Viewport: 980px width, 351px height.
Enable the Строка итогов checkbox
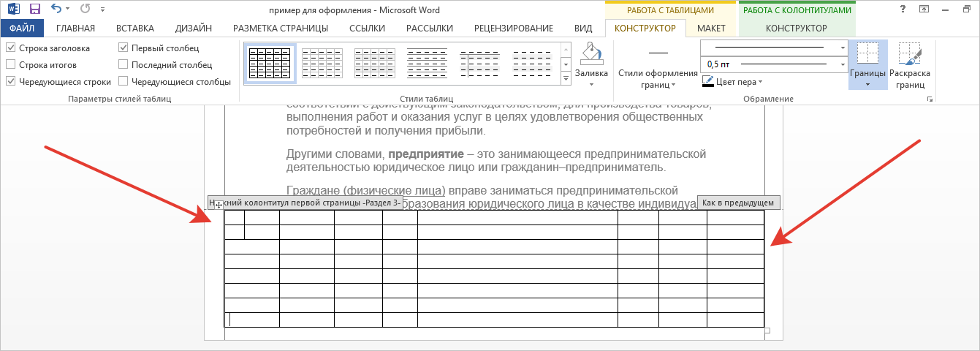click(x=11, y=65)
